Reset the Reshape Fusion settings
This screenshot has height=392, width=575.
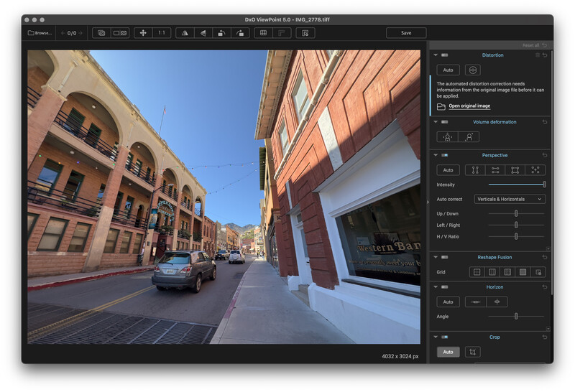pyautogui.click(x=545, y=257)
